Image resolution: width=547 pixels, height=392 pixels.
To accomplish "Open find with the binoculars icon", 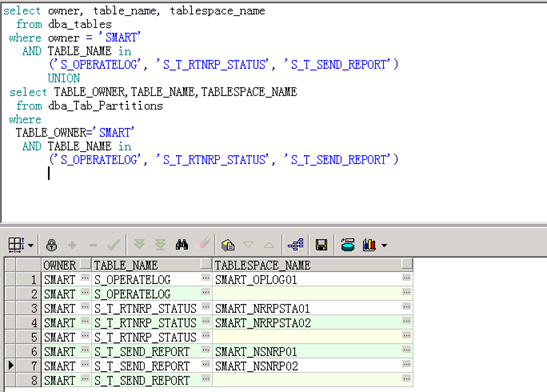I will pos(181,245).
